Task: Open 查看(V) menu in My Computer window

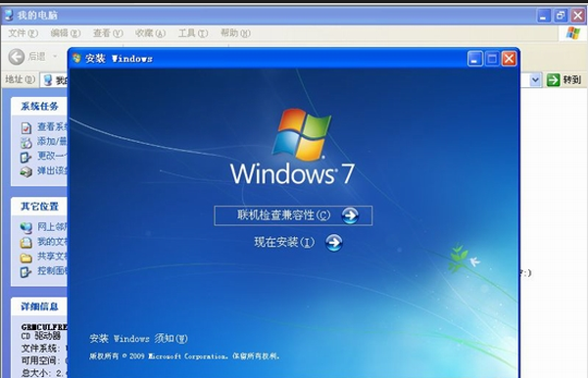Action: [x=108, y=33]
